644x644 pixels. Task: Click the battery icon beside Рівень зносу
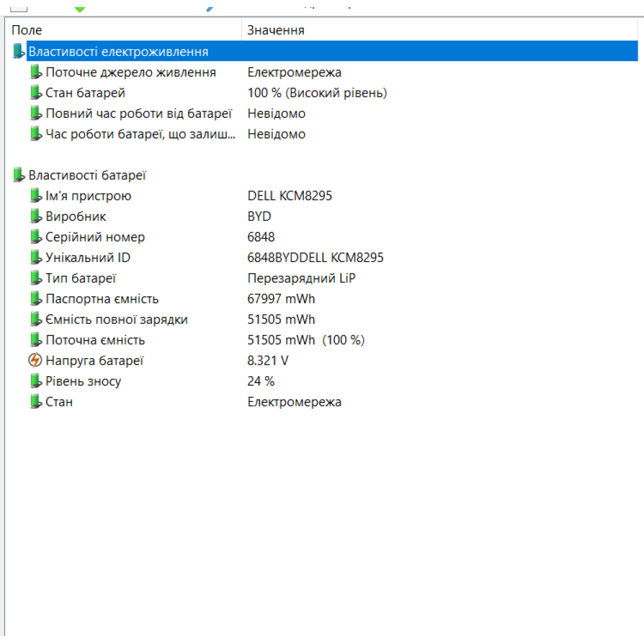pos(36,381)
